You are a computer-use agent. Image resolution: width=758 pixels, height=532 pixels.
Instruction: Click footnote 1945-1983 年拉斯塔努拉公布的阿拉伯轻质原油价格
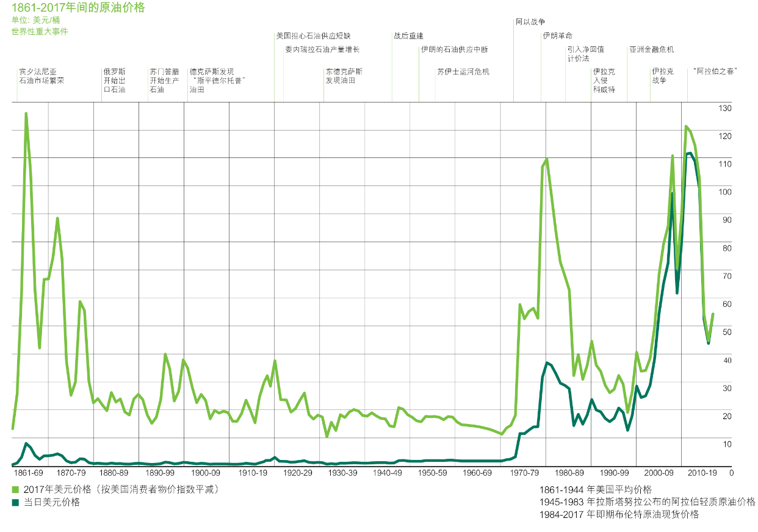click(x=648, y=502)
